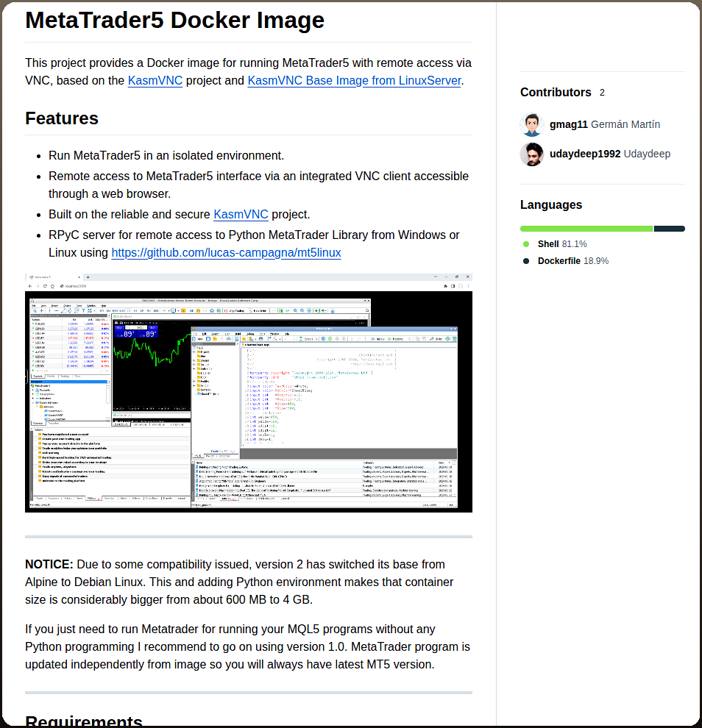The height and width of the screenshot is (728, 702).
Task: Click gmag11 contributor avatar
Action: [532, 124]
